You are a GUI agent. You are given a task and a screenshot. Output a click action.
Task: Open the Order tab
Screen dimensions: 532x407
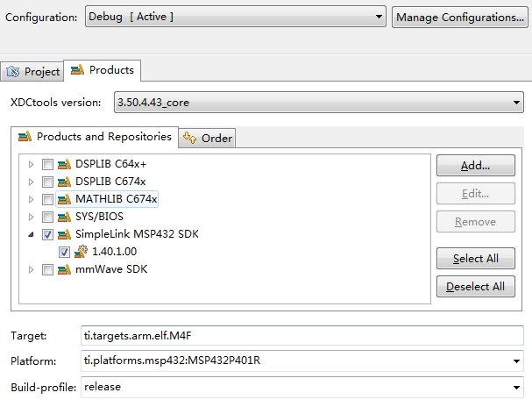point(208,139)
